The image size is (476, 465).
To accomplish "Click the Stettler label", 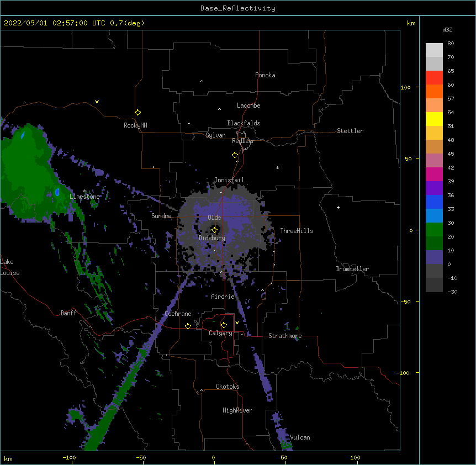I will click(x=350, y=131).
